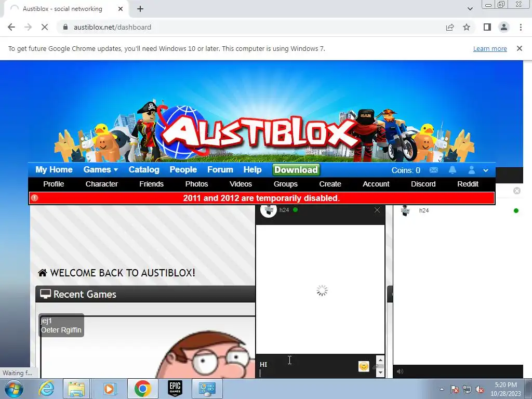
Task: Open the emoji picker in chat
Action: pos(364,366)
